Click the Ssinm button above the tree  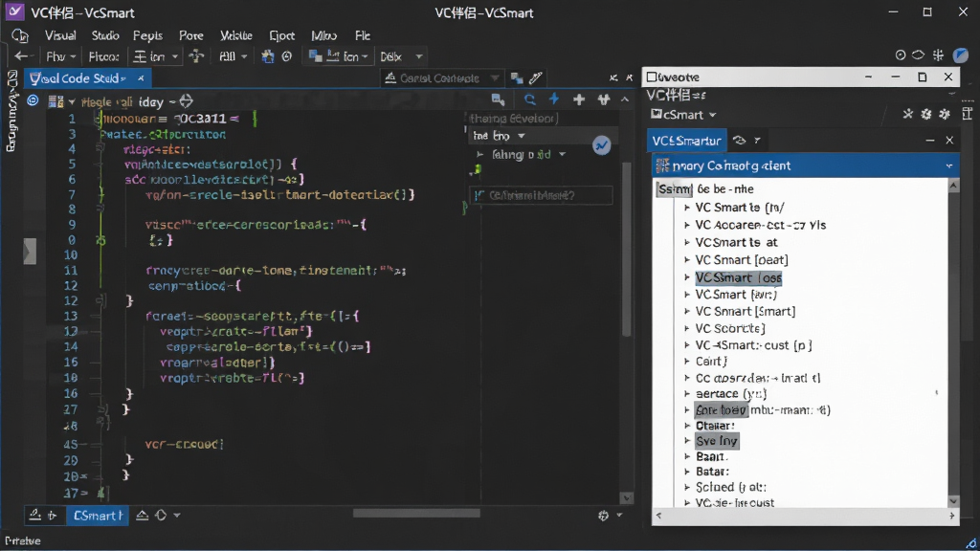point(675,188)
